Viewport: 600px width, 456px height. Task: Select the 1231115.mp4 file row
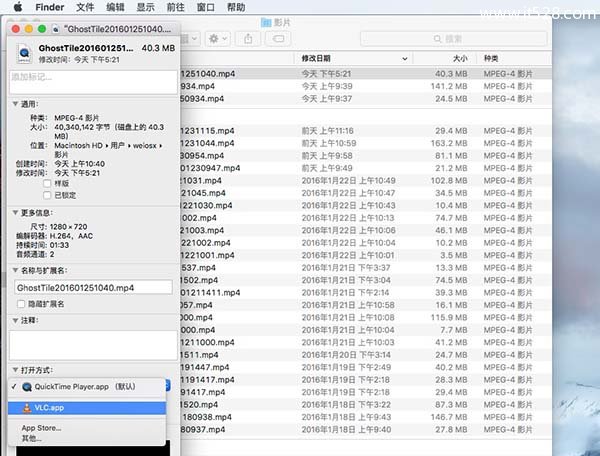coord(366,131)
